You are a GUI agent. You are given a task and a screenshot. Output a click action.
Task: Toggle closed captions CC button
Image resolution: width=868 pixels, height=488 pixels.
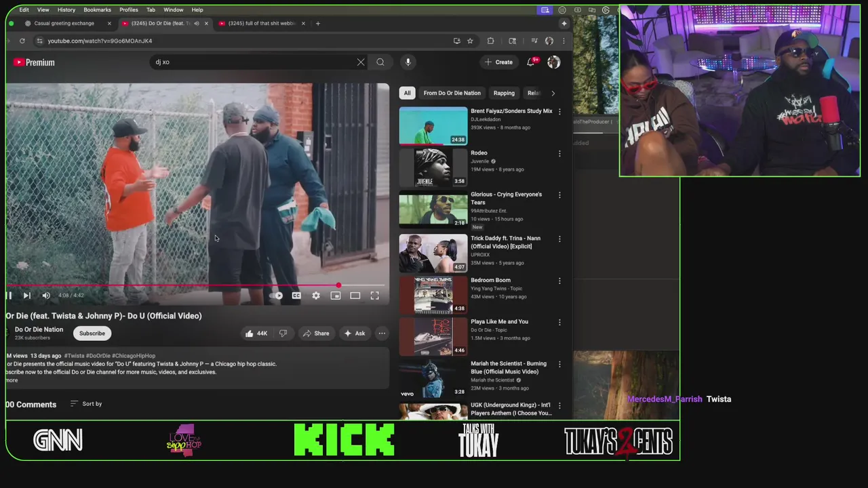point(296,296)
